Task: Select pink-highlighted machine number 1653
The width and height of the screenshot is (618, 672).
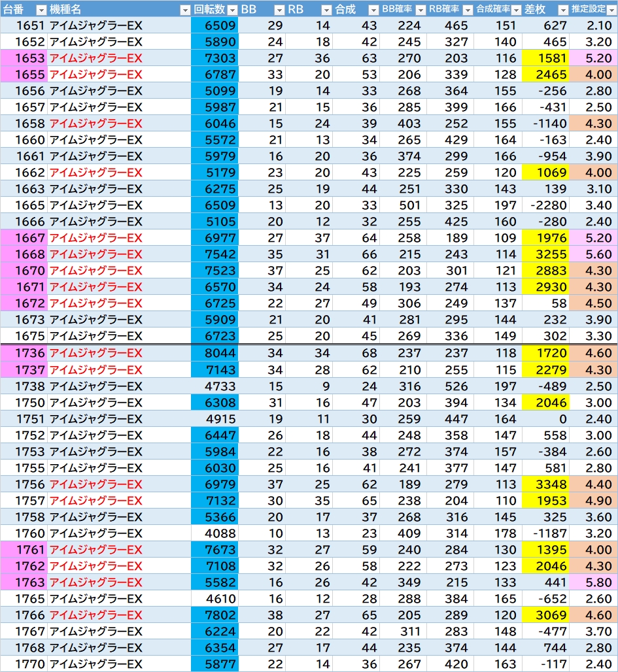Action: pos(24,58)
